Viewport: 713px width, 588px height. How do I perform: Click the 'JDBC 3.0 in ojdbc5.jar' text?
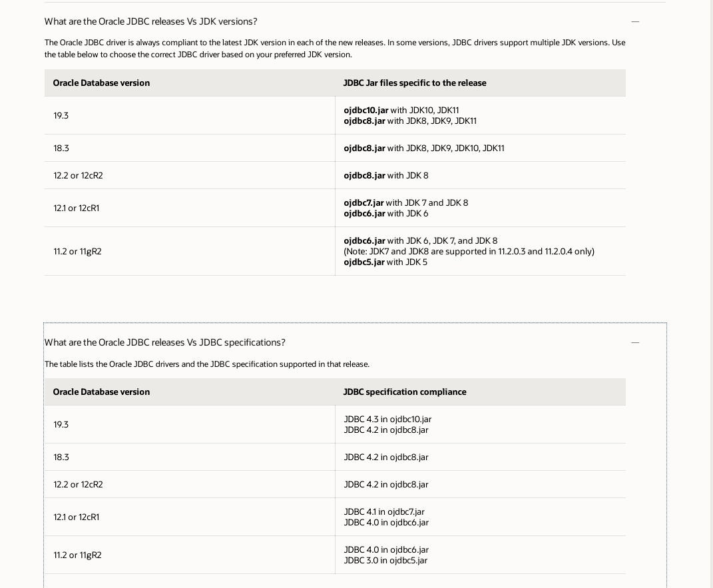click(x=386, y=560)
